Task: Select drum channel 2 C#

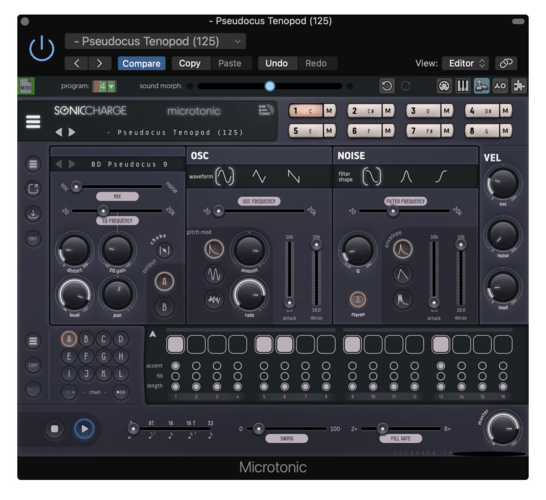Action: [x=365, y=111]
